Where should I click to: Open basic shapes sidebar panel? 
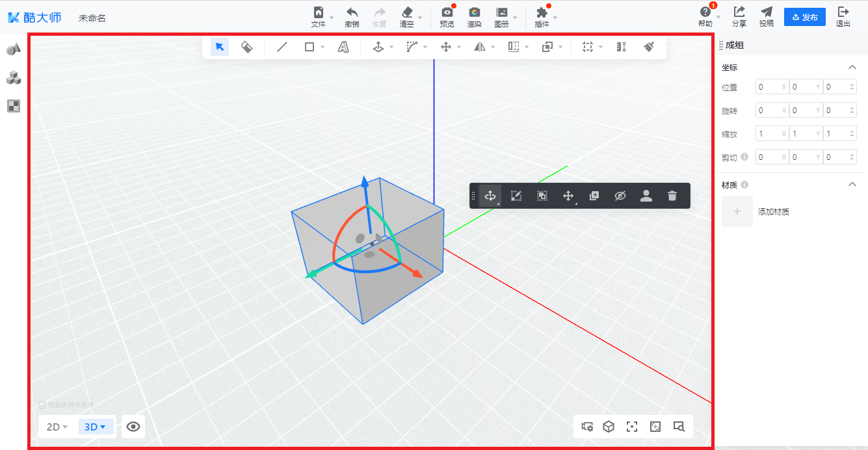[x=14, y=49]
